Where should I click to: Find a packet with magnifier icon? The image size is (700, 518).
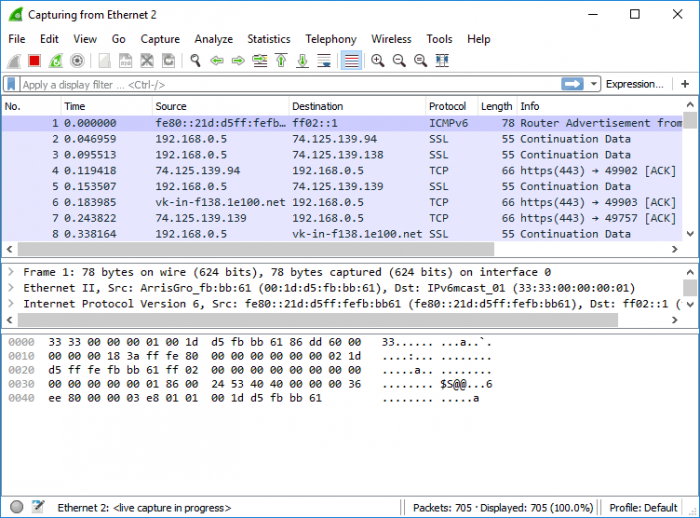pyautogui.click(x=195, y=60)
